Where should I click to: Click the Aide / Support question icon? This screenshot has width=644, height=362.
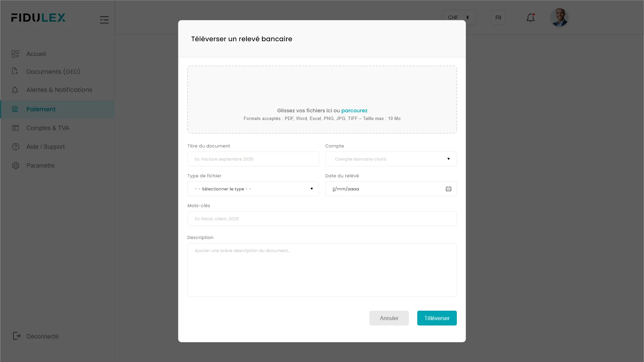click(15, 147)
